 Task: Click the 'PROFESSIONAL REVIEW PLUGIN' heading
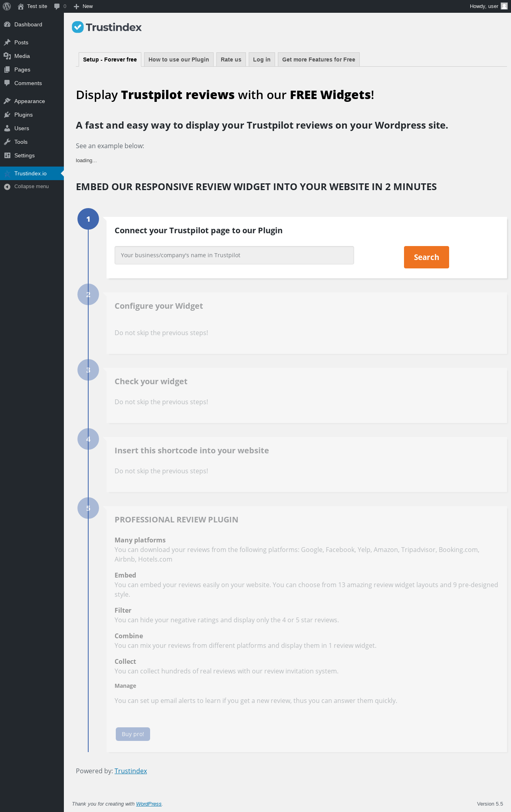tap(176, 520)
